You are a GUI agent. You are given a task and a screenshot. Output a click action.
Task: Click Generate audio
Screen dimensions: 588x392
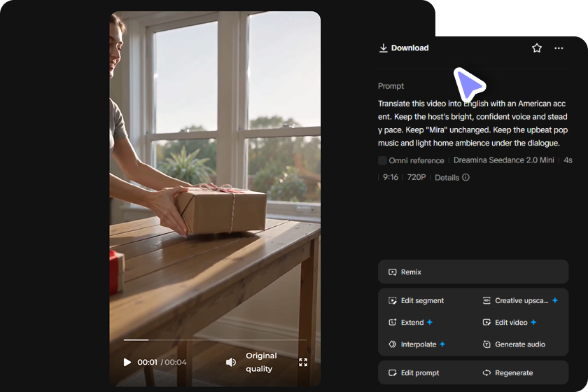(x=514, y=344)
